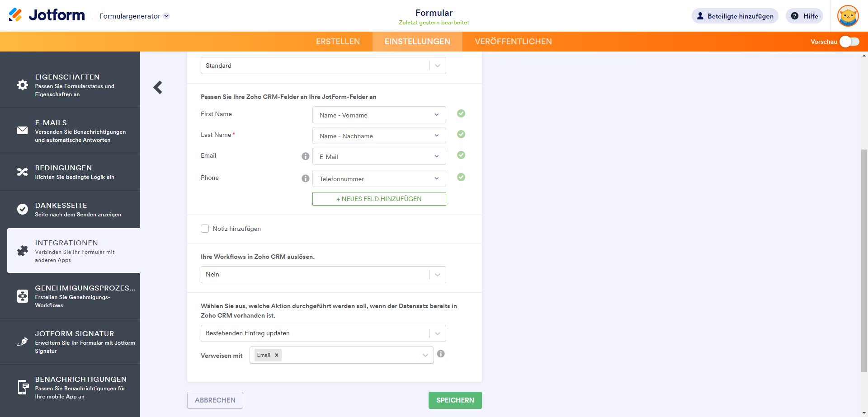The image size is (868, 417).
Task: Switch to the ERSTELLEN tab
Action: point(338,42)
